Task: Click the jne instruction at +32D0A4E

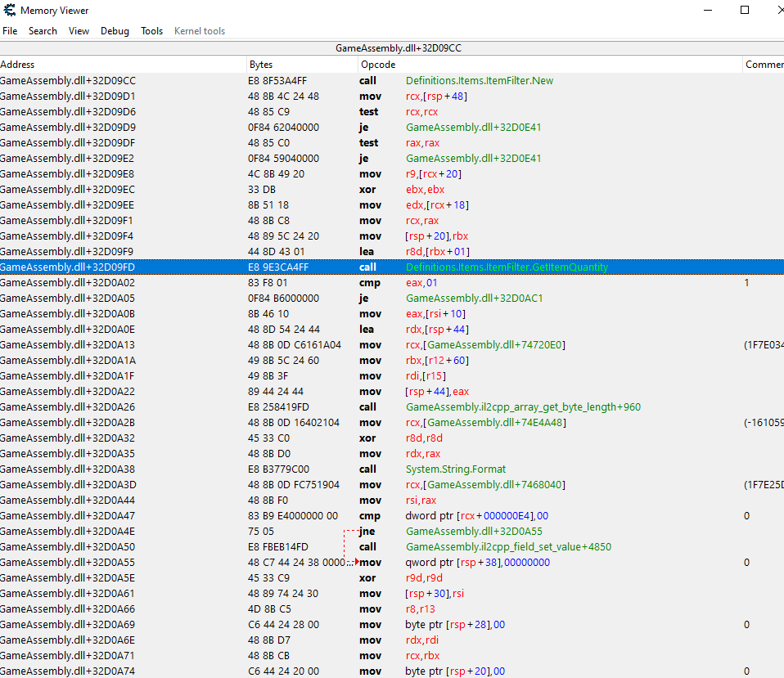Action: point(367,532)
